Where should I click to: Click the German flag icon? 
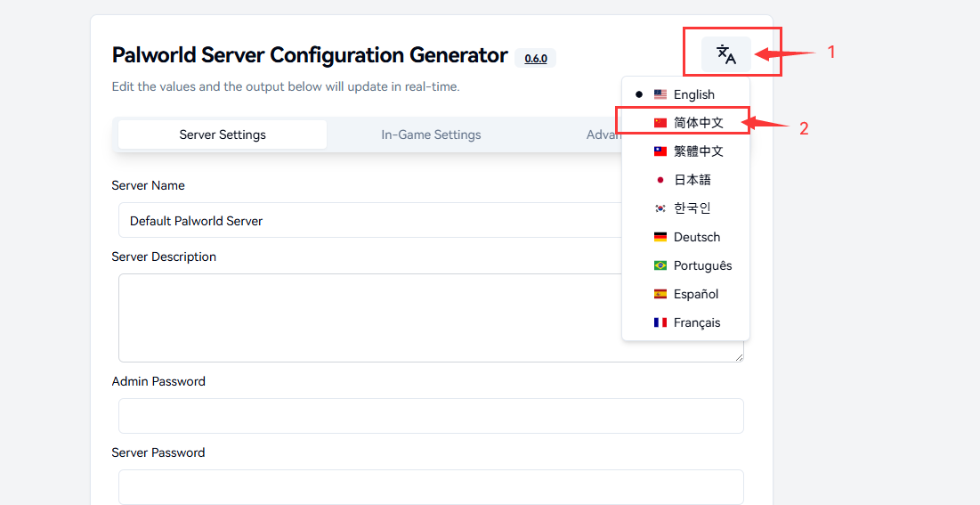660,237
